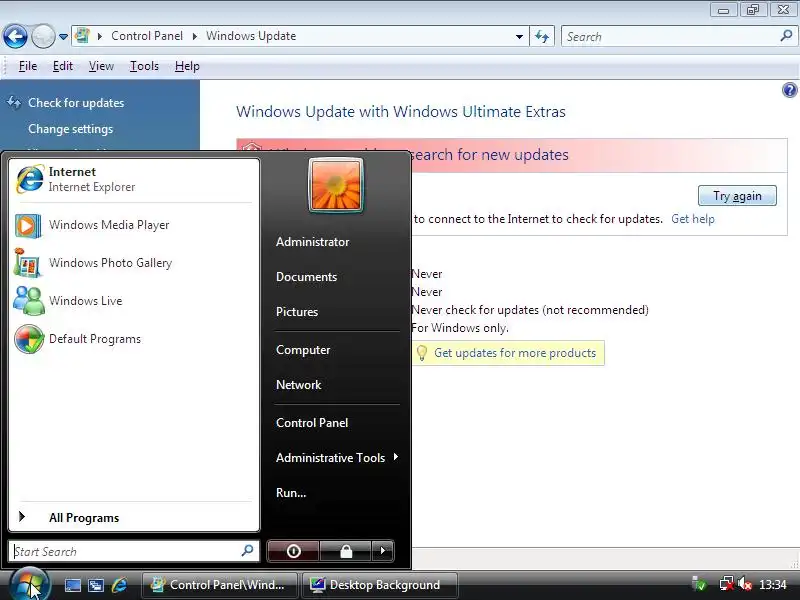The width and height of the screenshot is (800, 600).
Task: Click Switch between windows quick launch icon
Action: pos(96,585)
